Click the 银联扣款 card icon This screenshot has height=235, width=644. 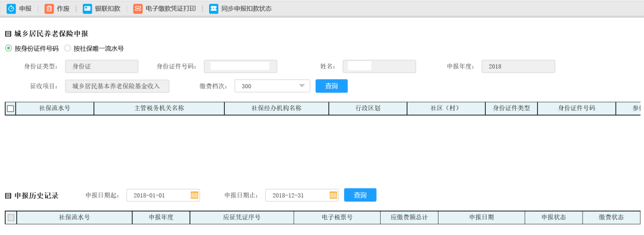click(x=87, y=9)
